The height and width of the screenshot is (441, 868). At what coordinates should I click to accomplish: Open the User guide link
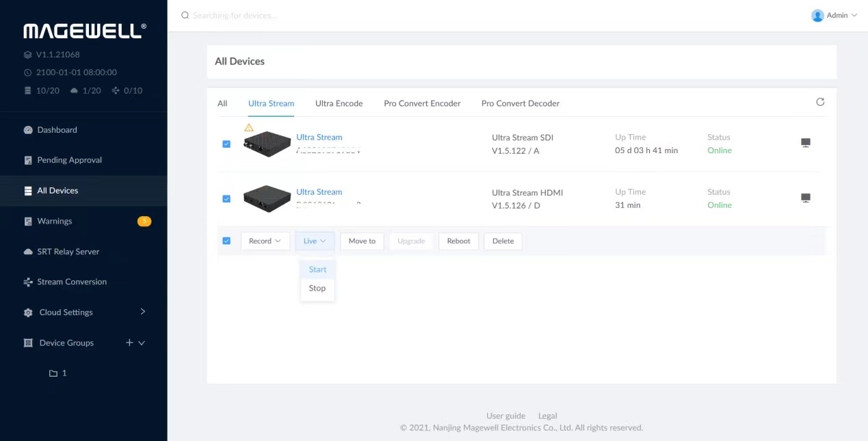tap(505, 416)
